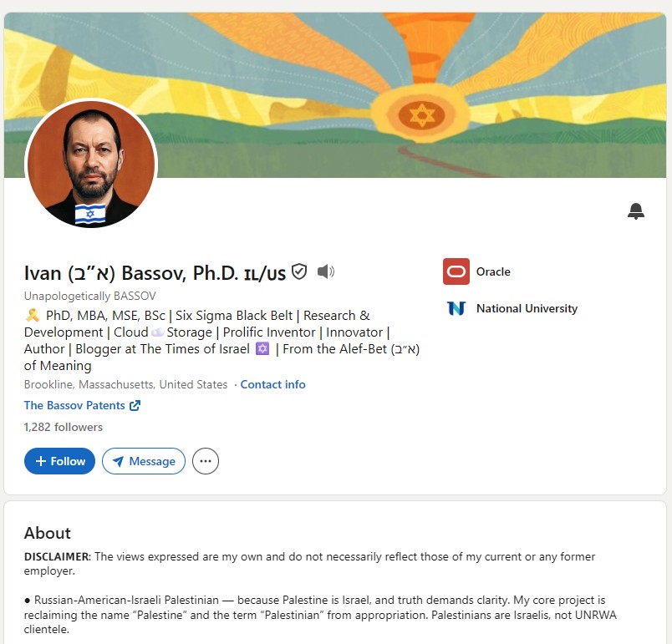Open the Contact info link

tap(273, 384)
